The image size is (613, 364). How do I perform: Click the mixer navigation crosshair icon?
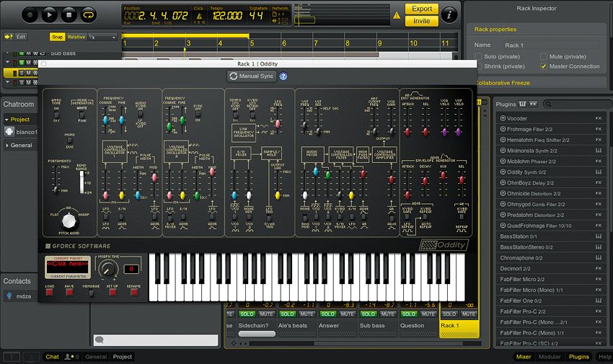pos(234,343)
